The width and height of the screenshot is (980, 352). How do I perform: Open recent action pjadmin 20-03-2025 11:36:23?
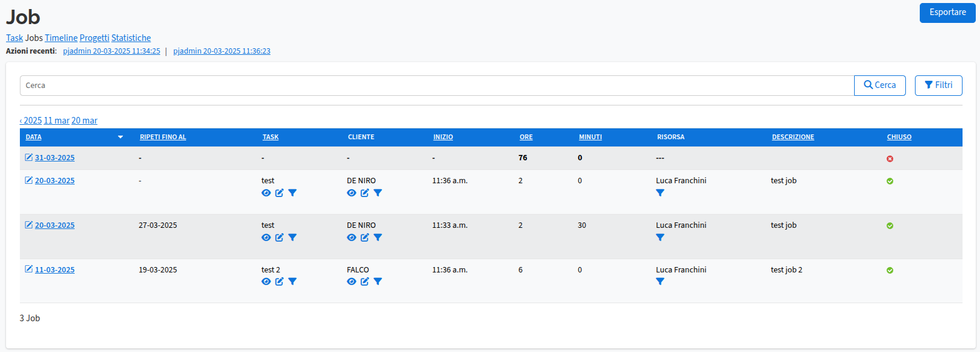click(x=222, y=51)
